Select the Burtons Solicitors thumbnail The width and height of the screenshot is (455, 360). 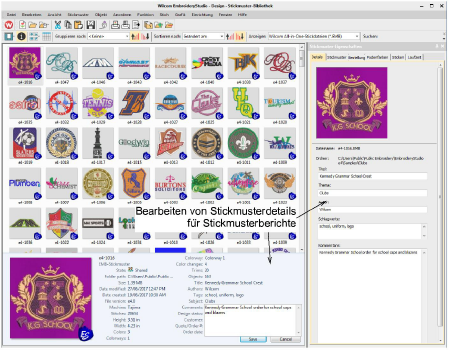(170, 184)
